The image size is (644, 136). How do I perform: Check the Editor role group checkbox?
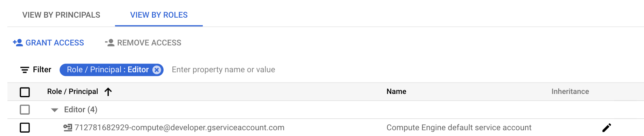click(x=25, y=110)
